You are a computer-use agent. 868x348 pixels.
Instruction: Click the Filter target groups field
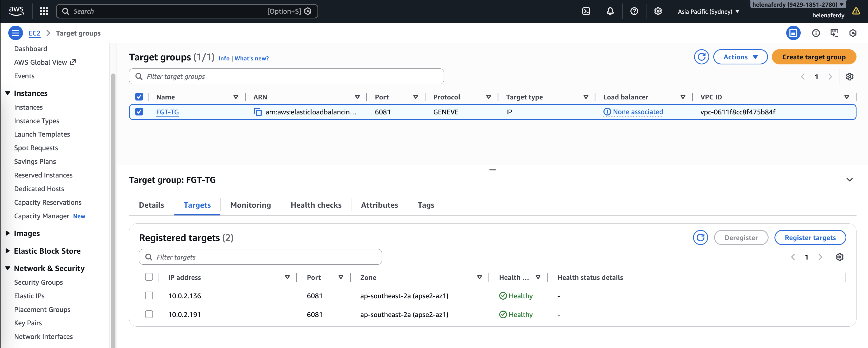point(286,77)
